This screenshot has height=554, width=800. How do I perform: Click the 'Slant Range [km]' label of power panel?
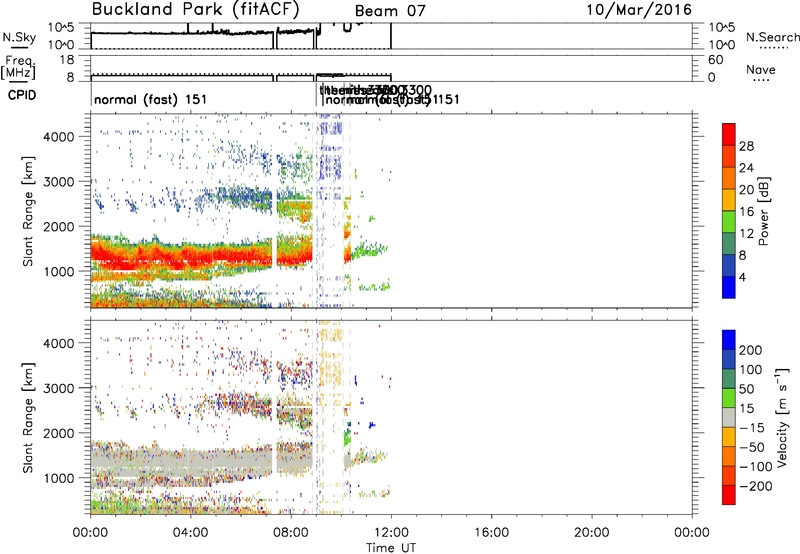pyautogui.click(x=28, y=211)
